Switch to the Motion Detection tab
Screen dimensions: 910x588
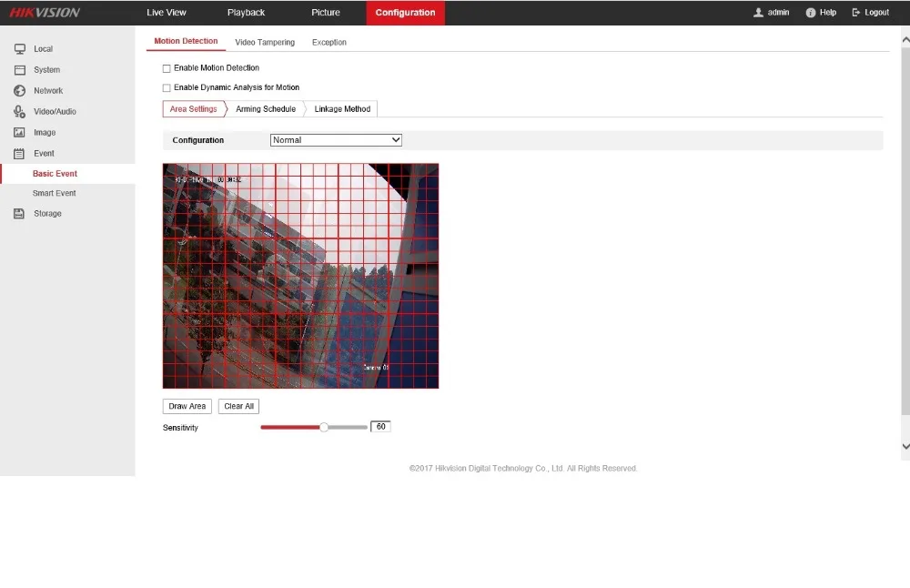click(x=186, y=41)
